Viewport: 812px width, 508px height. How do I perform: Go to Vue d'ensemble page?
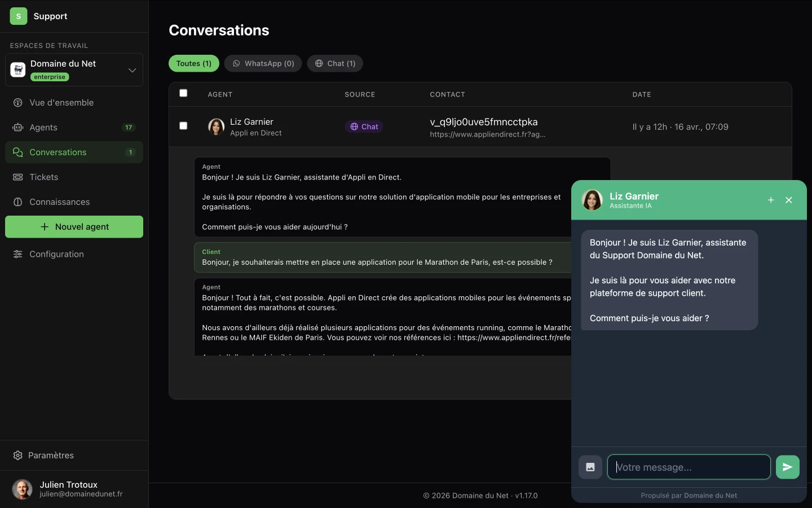[x=61, y=103]
